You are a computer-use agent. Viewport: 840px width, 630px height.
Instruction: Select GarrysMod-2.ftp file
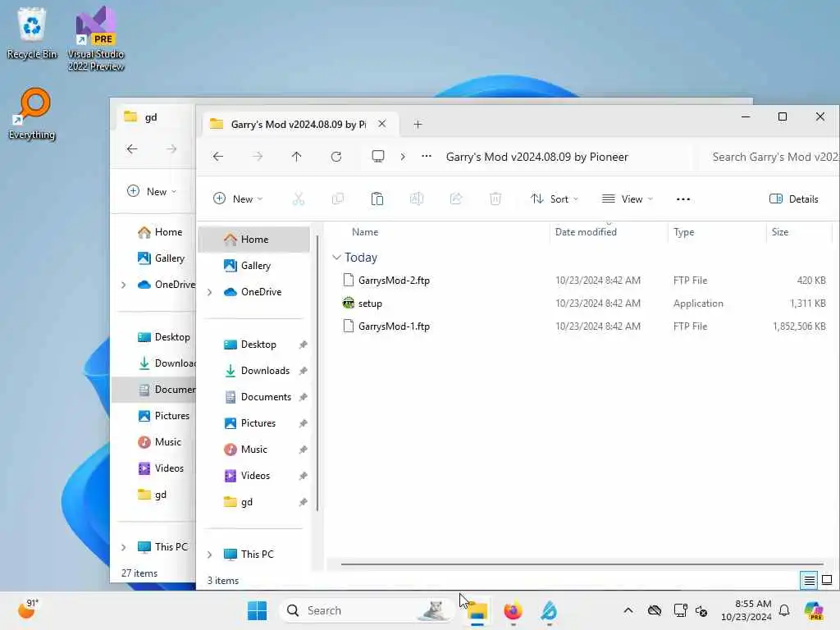(394, 281)
